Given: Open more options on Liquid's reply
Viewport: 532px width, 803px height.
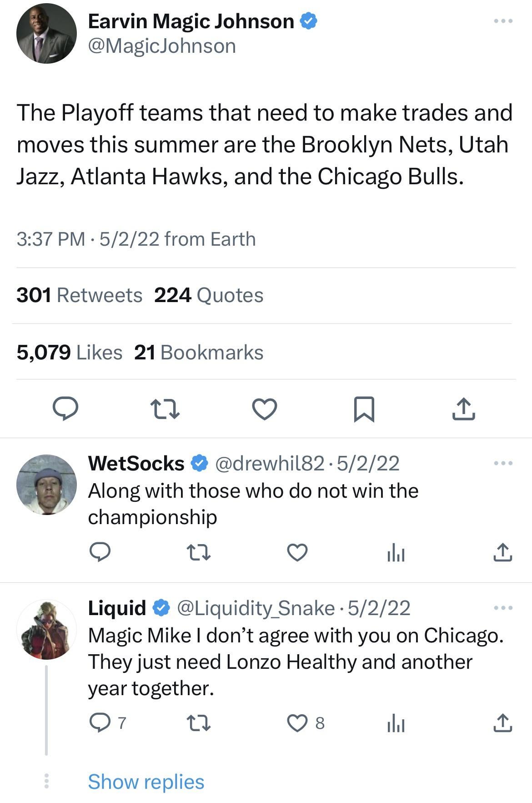Looking at the screenshot, I should [x=503, y=608].
